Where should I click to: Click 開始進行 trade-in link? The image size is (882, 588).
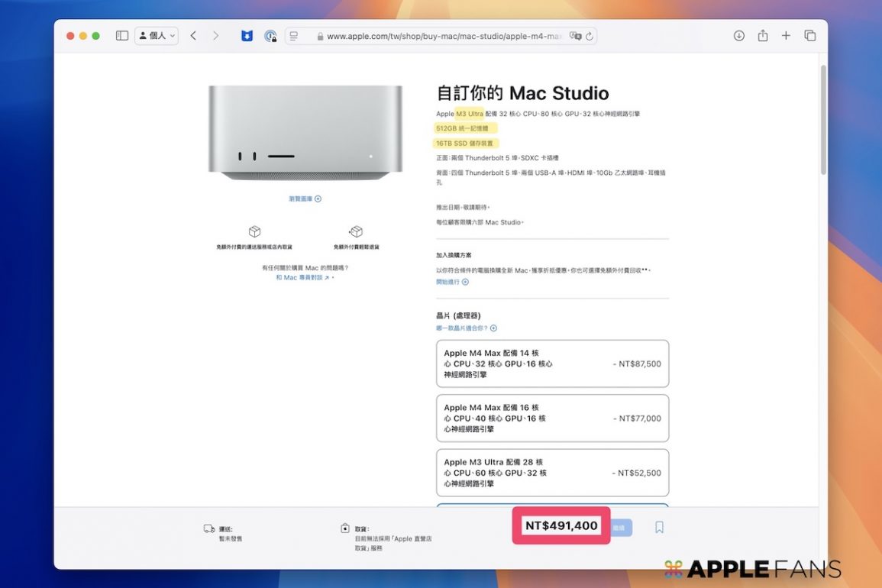[x=452, y=282]
